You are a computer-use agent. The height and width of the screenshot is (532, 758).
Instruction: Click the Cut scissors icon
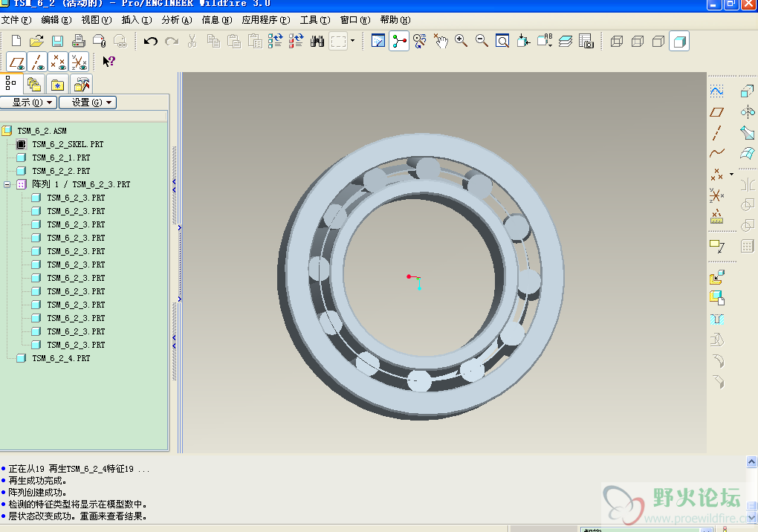(x=192, y=41)
